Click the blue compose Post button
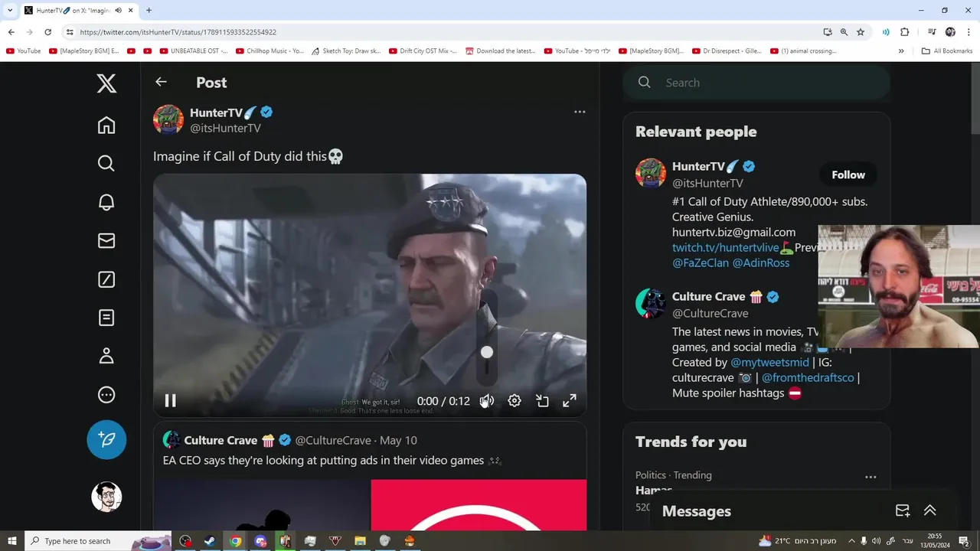The width and height of the screenshot is (980, 551). click(x=106, y=440)
